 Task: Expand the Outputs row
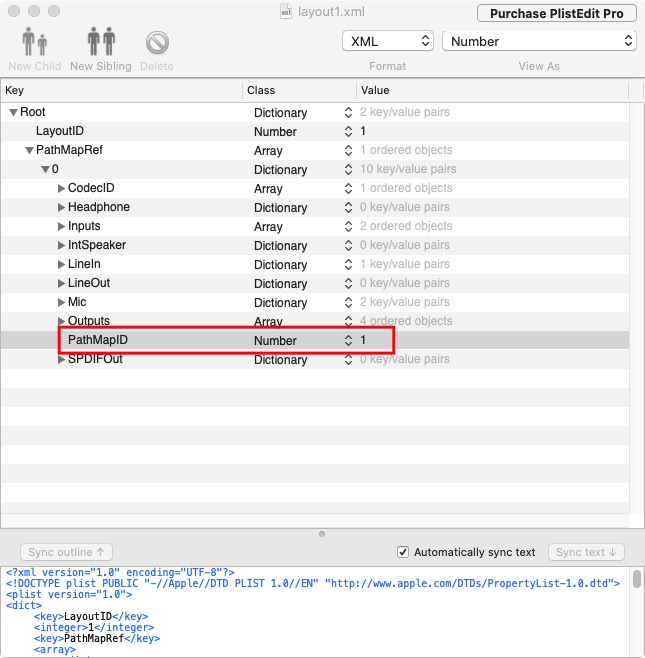coord(61,321)
